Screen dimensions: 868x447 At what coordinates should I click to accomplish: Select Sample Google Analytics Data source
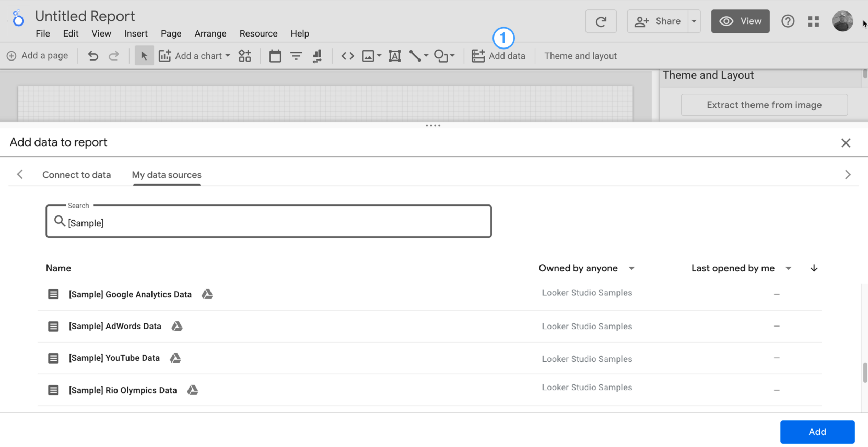130,294
